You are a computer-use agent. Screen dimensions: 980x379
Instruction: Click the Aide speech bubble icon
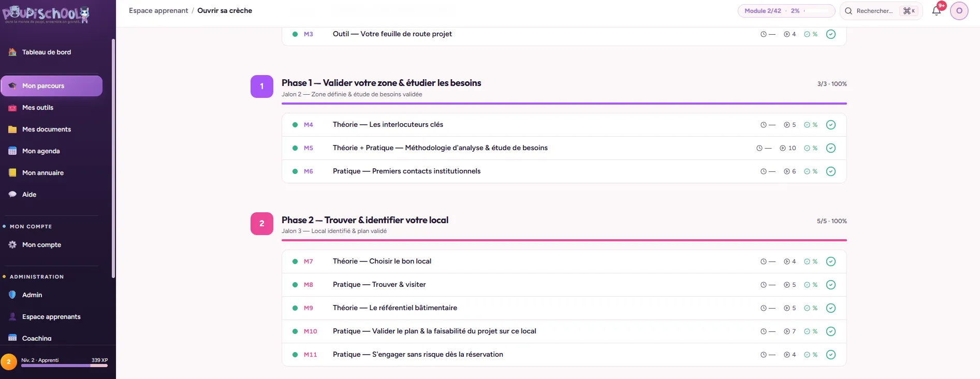[x=12, y=195]
